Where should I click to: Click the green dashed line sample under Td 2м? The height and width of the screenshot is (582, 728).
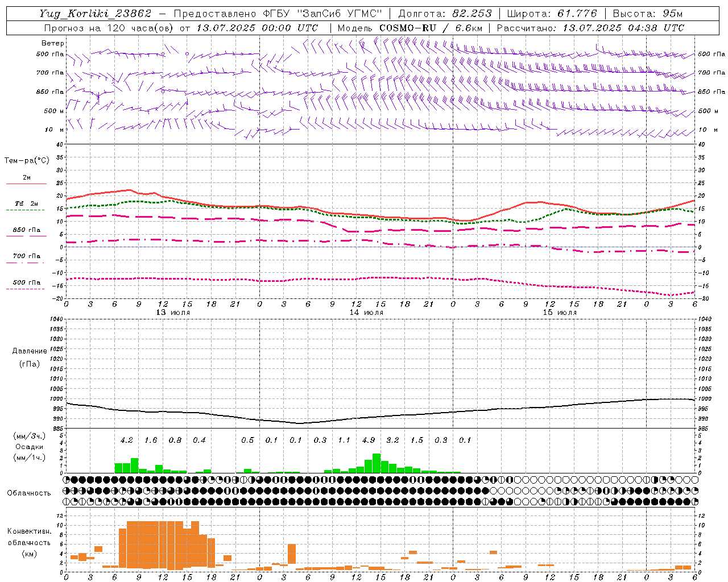[x=25, y=210]
